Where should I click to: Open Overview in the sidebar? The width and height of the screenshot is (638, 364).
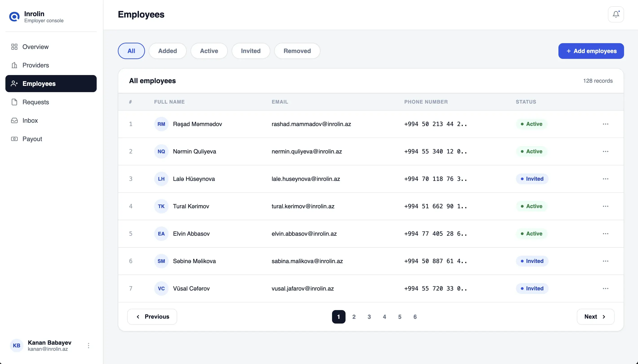51,47
